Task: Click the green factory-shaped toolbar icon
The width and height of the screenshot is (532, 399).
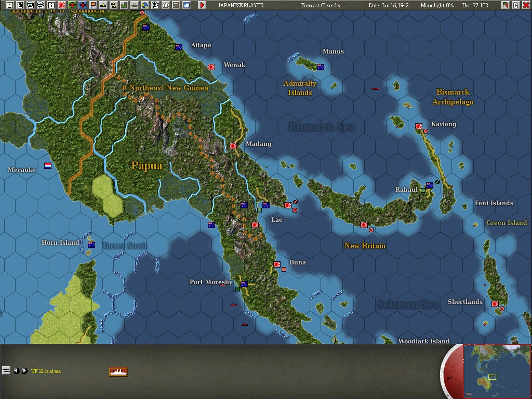Action: pos(124,5)
